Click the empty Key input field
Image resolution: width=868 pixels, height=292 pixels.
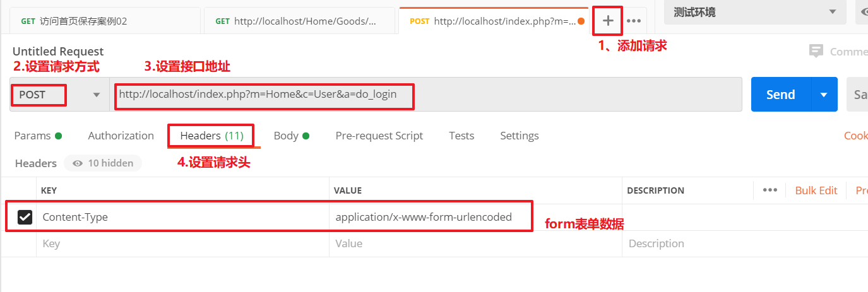182,243
